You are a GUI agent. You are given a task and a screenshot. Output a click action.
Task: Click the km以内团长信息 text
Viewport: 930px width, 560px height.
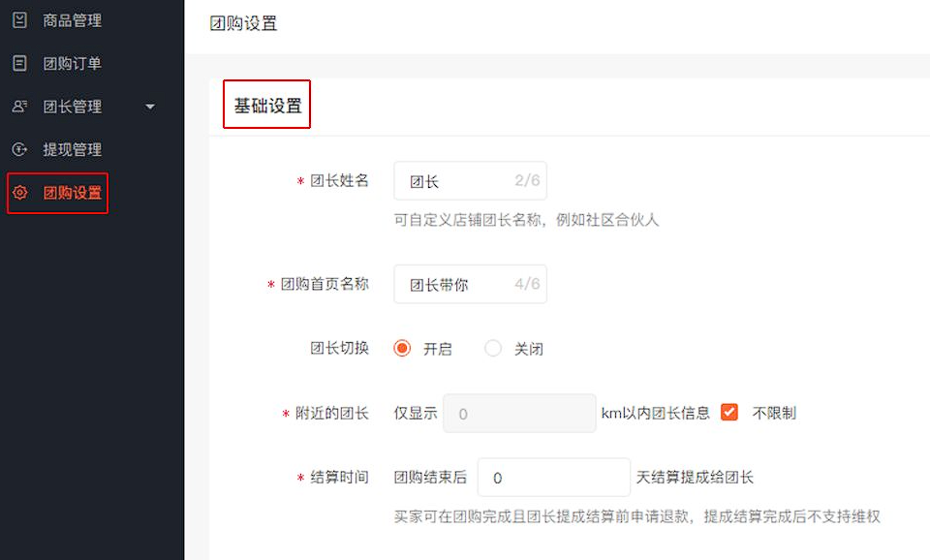pos(656,413)
